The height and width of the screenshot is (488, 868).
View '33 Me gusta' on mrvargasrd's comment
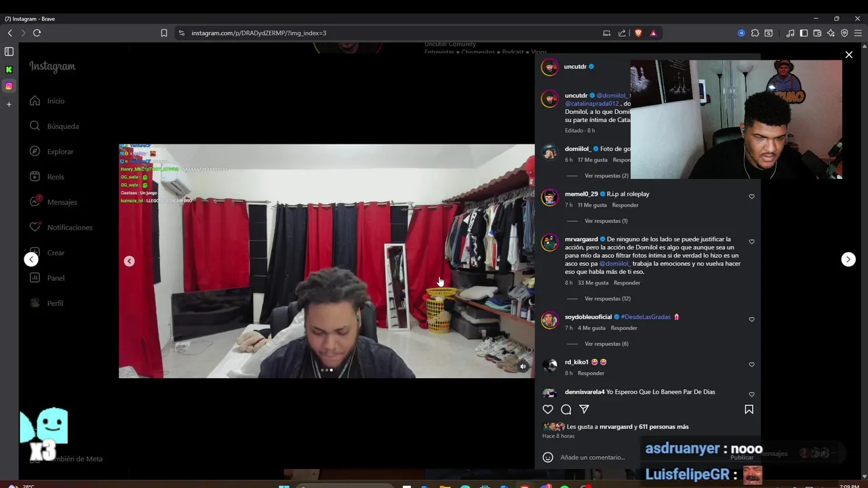(x=593, y=283)
